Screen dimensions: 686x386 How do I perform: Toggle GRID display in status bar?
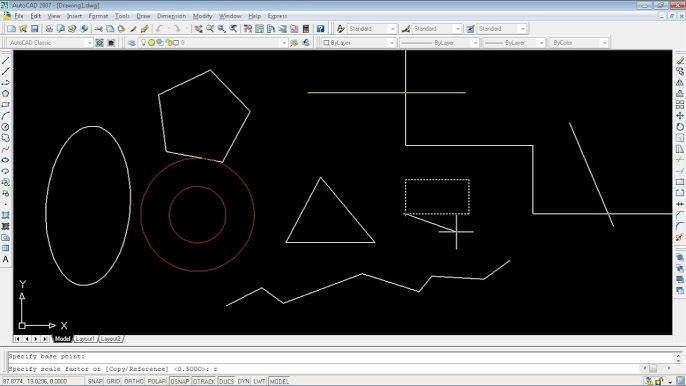tap(113, 381)
